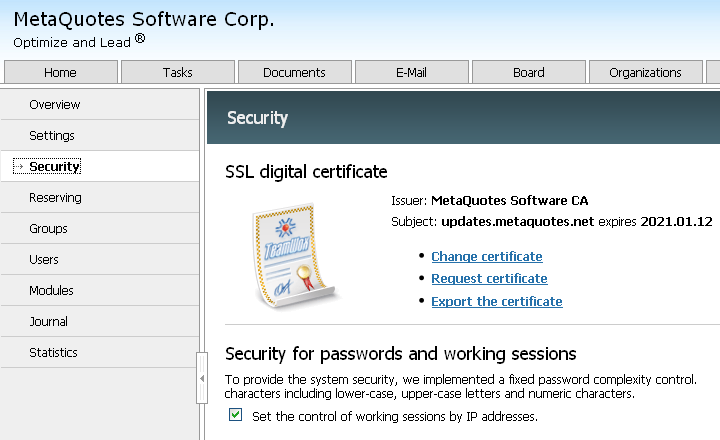
Task: Click the SSL digital certificate heading
Action: tap(306, 172)
